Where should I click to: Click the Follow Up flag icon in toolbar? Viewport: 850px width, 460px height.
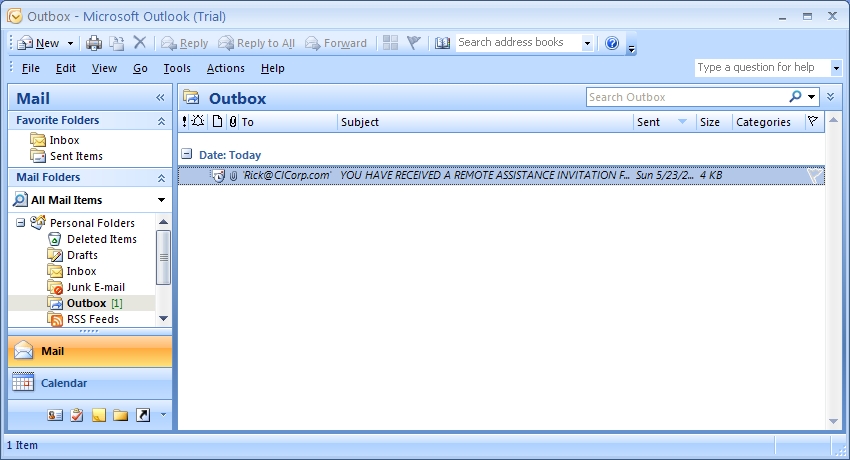coord(414,42)
